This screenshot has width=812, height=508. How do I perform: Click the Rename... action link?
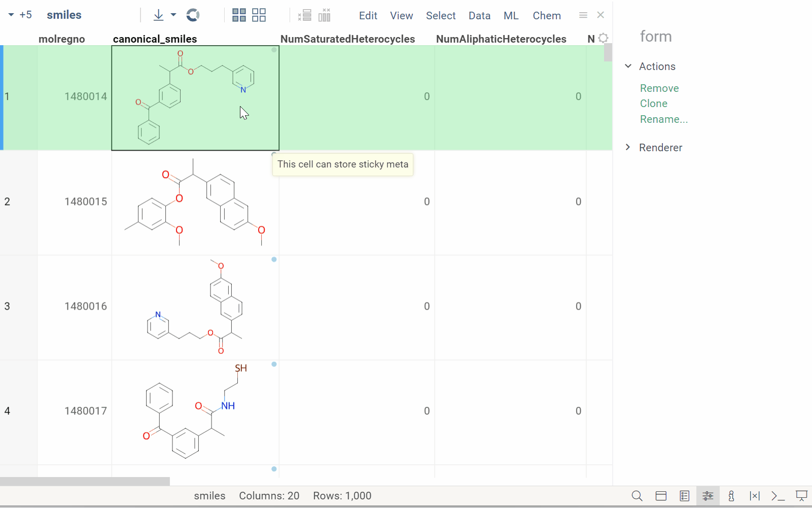pos(663,119)
